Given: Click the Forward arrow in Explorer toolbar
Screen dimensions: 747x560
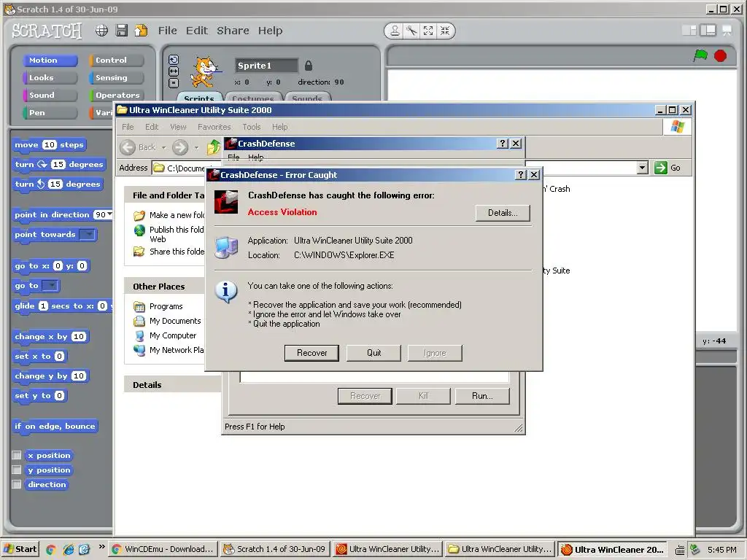Looking at the screenshot, I should tap(180, 147).
